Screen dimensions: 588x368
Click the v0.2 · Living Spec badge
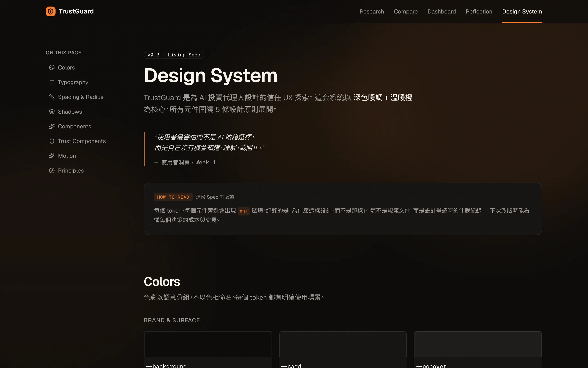pyautogui.click(x=174, y=55)
